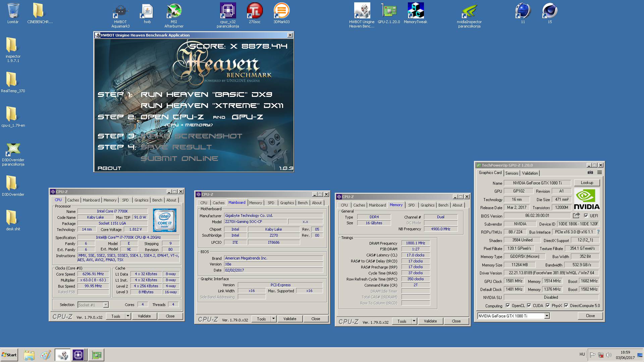Open the Paint icon in the taskbar
Image resolution: width=644 pixels, height=362 pixels.
point(46,355)
